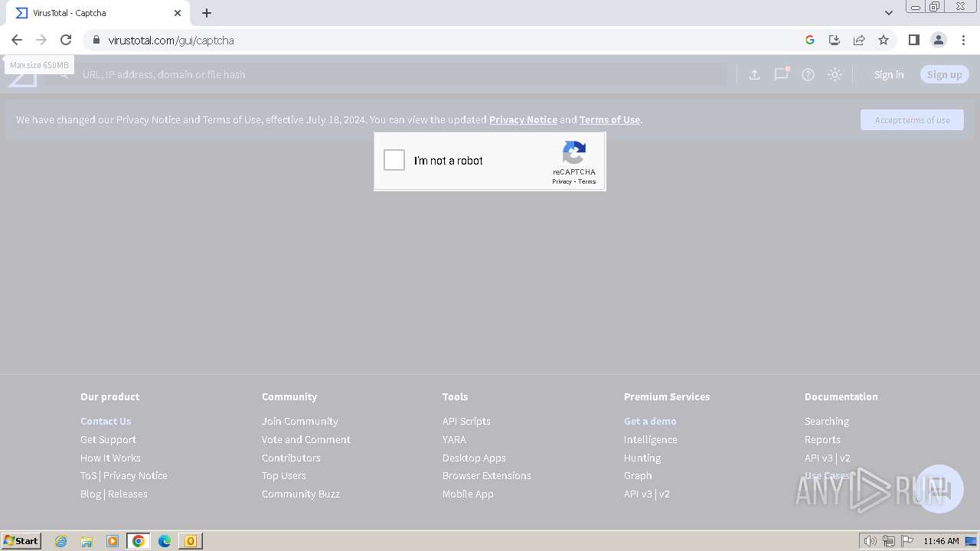This screenshot has width=980, height=551.
Task: Open VirusTotal notifications chat icon
Action: tap(781, 74)
